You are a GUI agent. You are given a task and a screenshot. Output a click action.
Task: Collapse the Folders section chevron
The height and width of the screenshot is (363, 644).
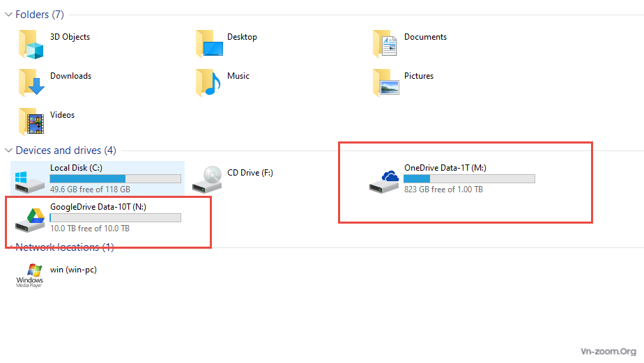click(x=8, y=15)
